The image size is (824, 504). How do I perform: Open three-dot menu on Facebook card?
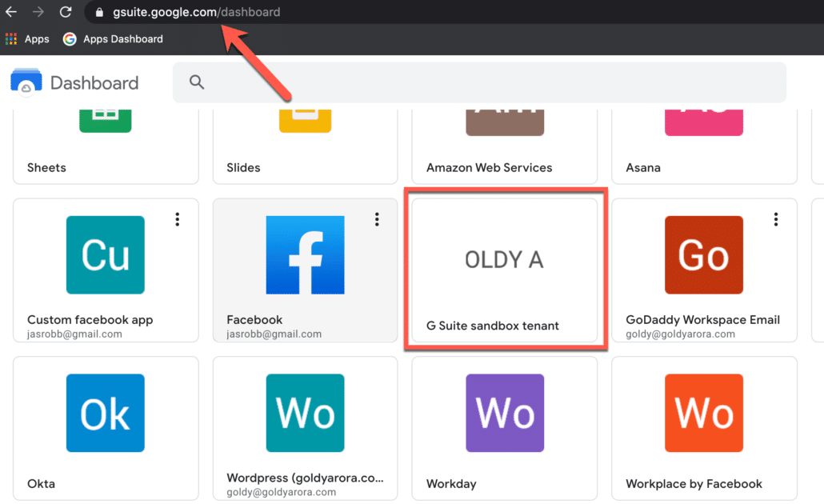pyautogui.click(x=377, y=219)
